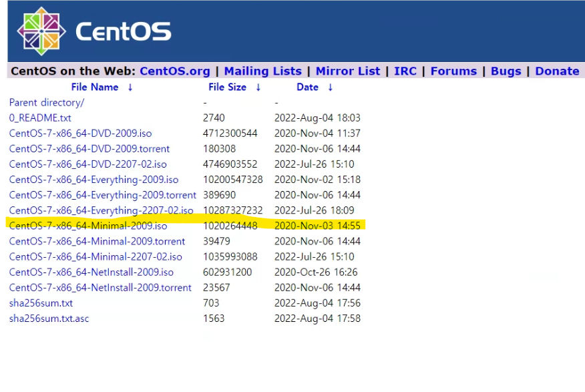Select date 2020-Nov-03 14:55
Image resolution: width=585 pixels, height=392 pixels.
pyautogui.click(x=317, y=226)
